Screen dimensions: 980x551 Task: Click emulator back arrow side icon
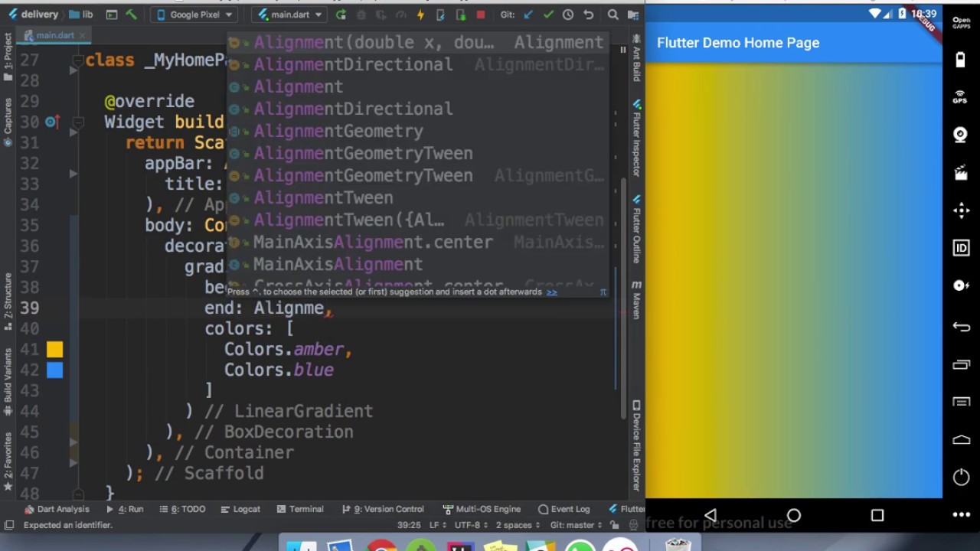(x=961, y=327)
